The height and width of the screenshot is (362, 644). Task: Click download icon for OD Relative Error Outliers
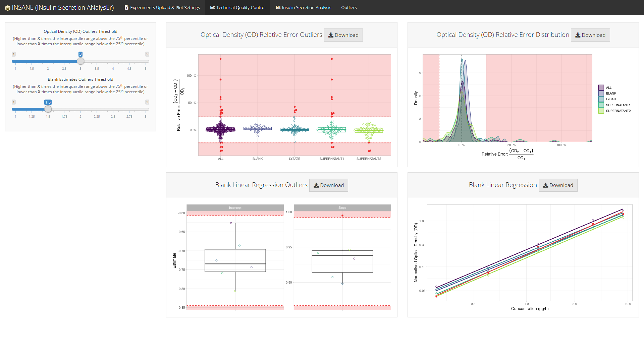(331, 35)
